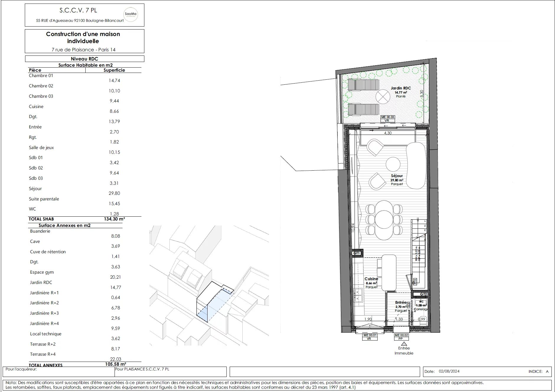The width and height of the screenshot is (555, 392).
Task: Select the round coffee table in the Séjour
Action: tap(393, 164)
